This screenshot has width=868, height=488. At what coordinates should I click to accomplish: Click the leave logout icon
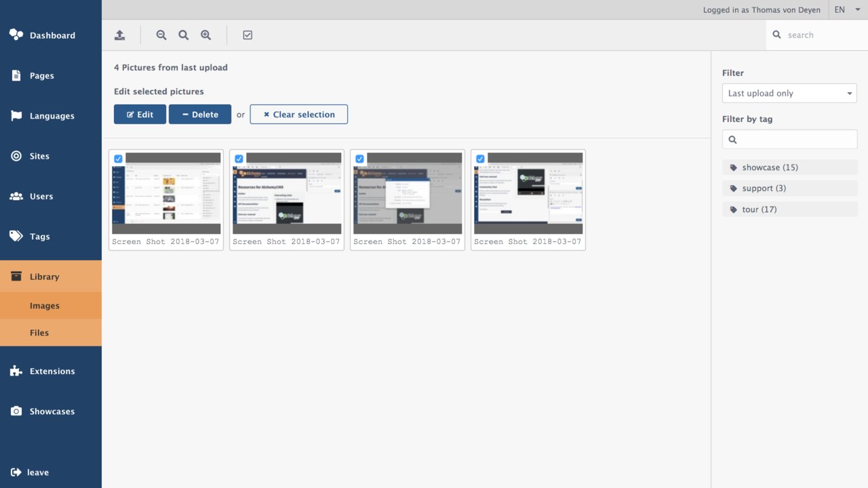[x=16, y=472]
